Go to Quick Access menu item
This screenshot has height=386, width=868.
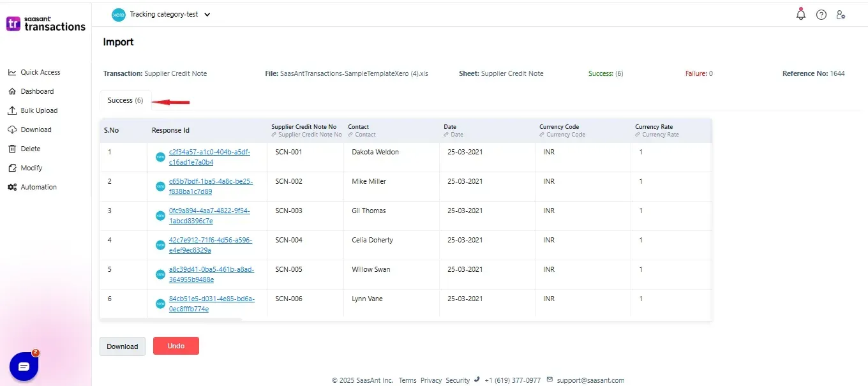[40, 72]
